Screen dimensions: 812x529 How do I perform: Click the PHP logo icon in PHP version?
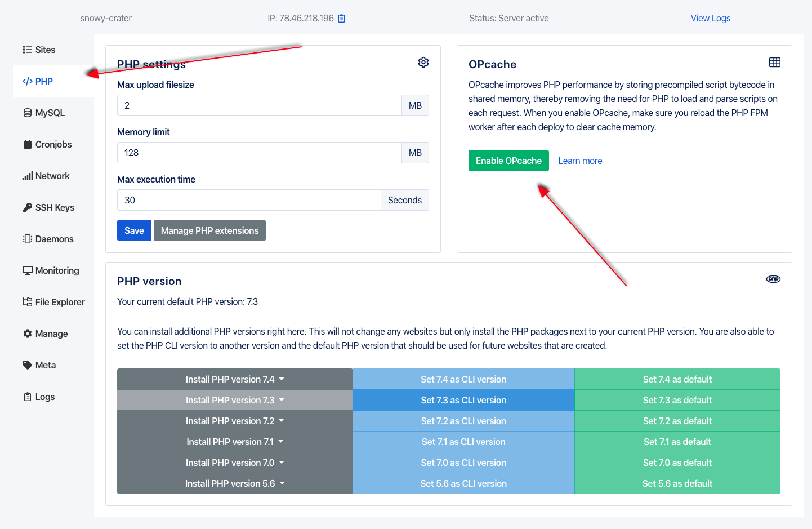pyautogui.click(x=773, y=279)
